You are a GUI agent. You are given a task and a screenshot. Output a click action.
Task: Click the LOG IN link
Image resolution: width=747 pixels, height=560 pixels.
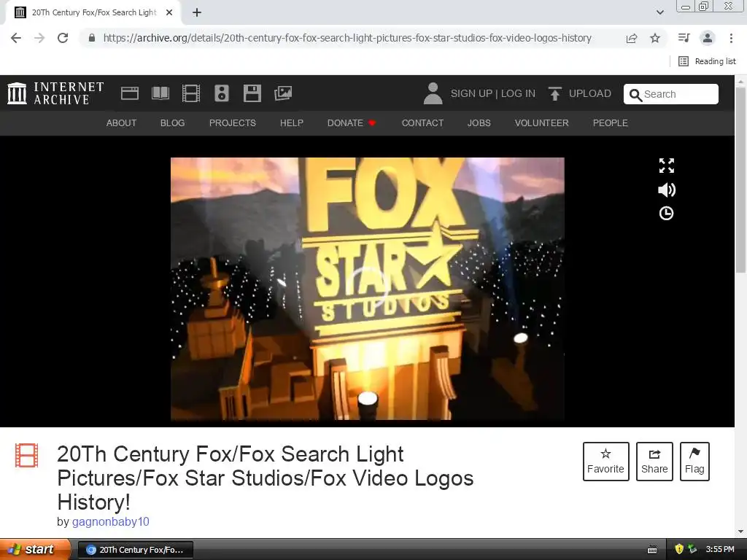click(x=518, y=93)
